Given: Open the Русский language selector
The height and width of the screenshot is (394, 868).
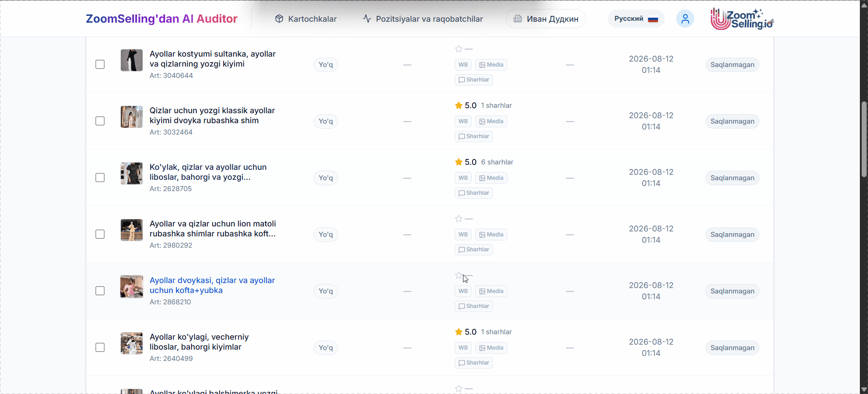Looking at the screenshot, I should [x=636, y=19].
